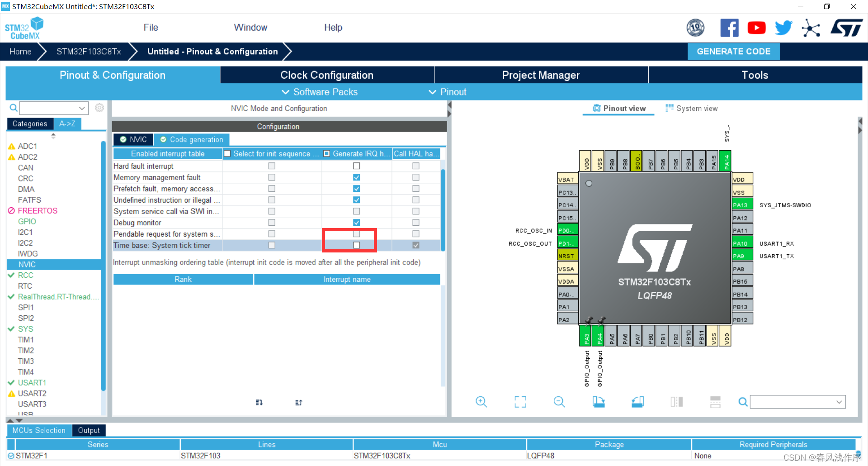This screenshot has height=466, width=868.
Task: Select FREERTOS in the categories list
Action: click(38, 211)
